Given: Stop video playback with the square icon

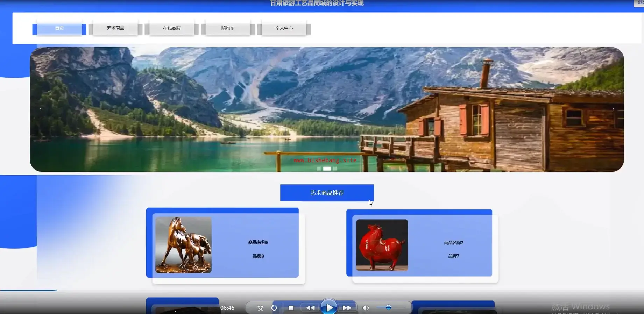Looking at the screenshot, I should [291, 308].
